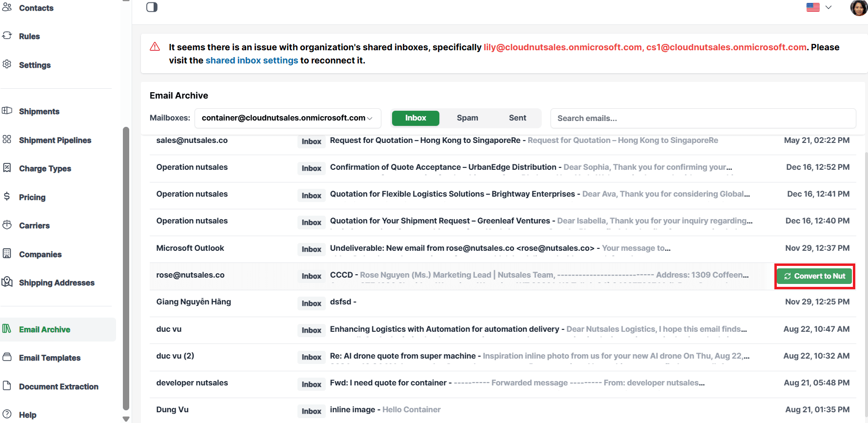Open Rules menu item

(29, 36)
